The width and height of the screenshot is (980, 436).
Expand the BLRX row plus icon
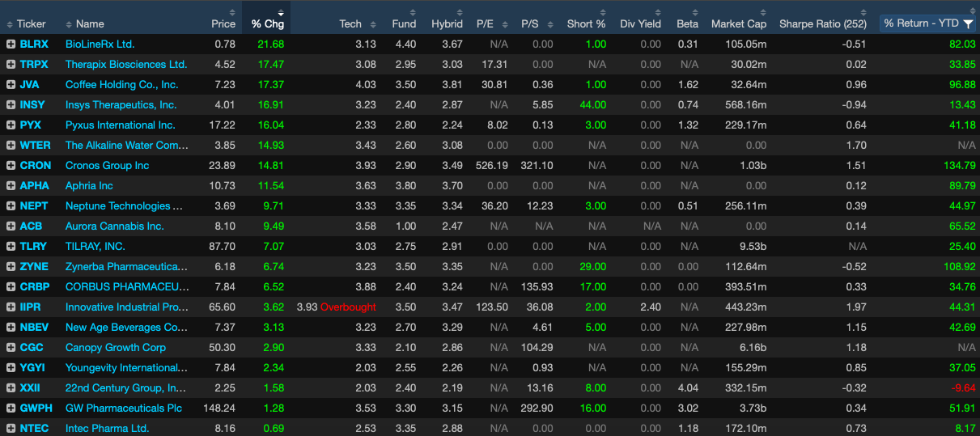[x=11, y=44]
